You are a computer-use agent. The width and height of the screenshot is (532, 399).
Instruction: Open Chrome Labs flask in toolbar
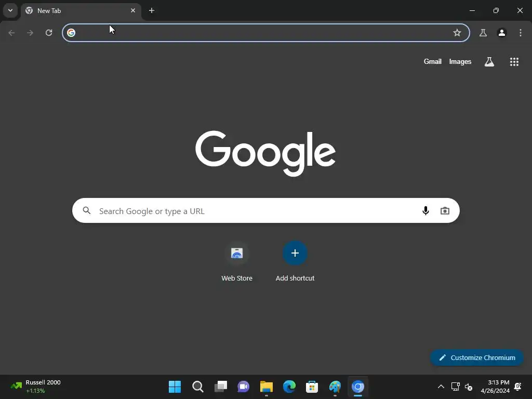click(x=483, y=33)
